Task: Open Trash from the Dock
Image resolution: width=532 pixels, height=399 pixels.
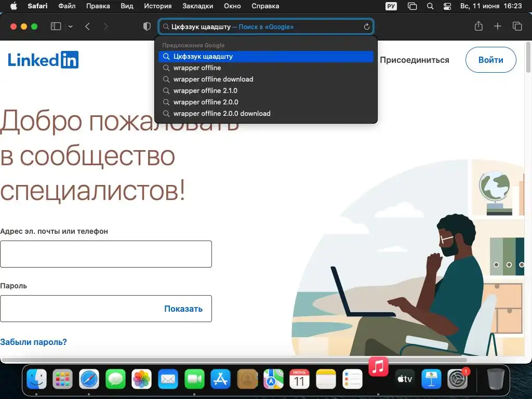Action: 495,379
